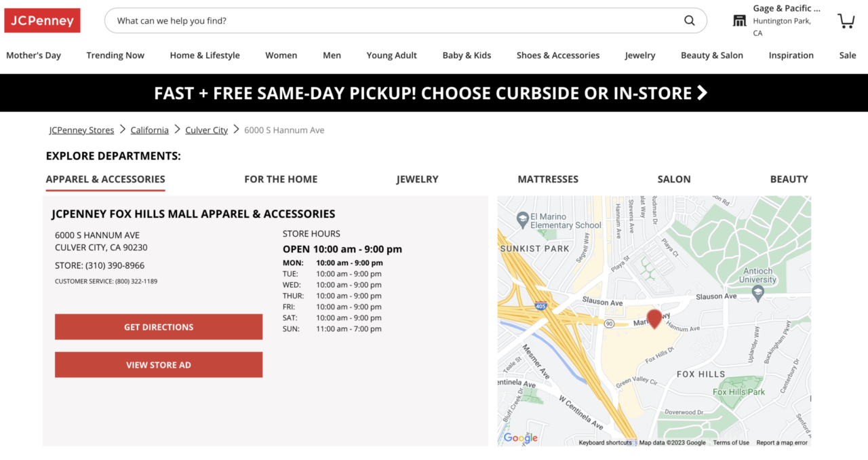Click Monday hours row
The image size is (868, 460).
tap(332, 263)
